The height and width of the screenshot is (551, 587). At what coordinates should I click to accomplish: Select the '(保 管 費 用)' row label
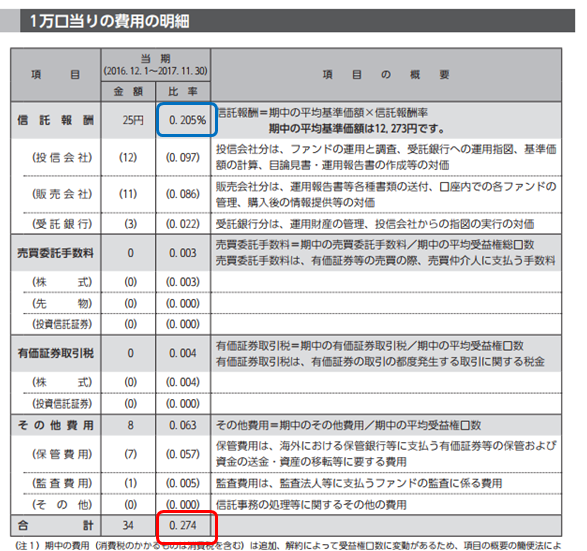tap(62, 454)
